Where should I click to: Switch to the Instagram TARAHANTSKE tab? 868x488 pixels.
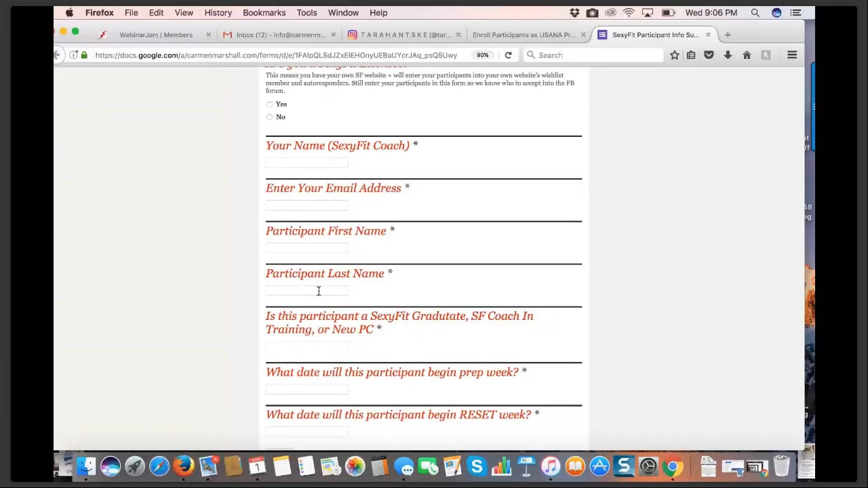click(404, 35)
